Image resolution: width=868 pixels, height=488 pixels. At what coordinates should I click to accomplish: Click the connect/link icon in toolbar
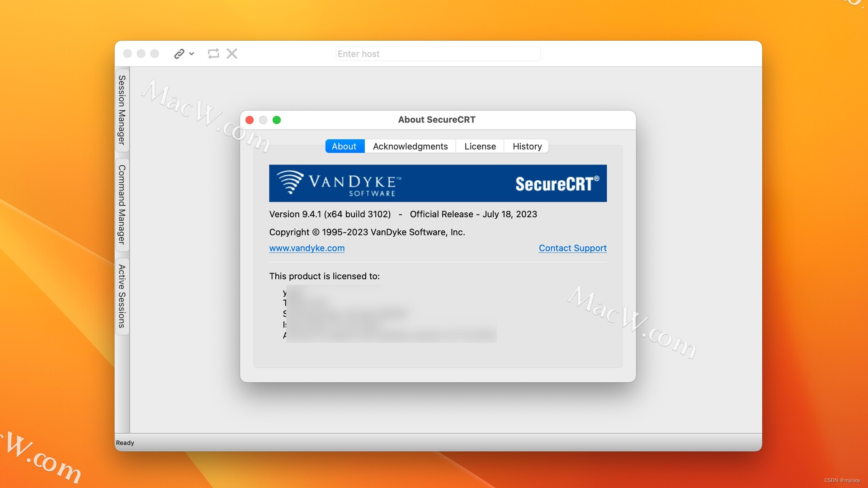click(178, 54)
